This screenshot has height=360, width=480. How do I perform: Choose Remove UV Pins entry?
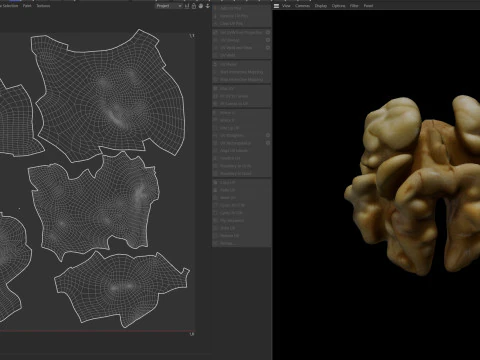coord(242,16)
